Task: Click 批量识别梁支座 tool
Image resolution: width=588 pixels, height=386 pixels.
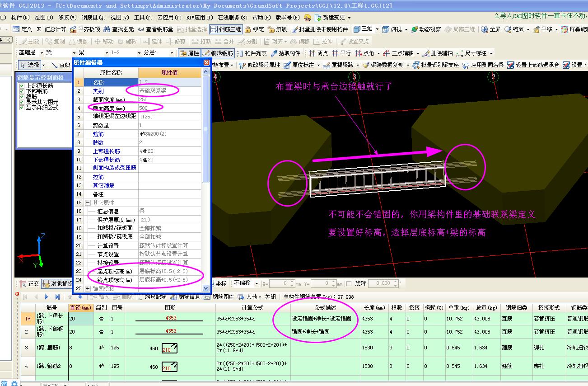Action: coord(435,65)
